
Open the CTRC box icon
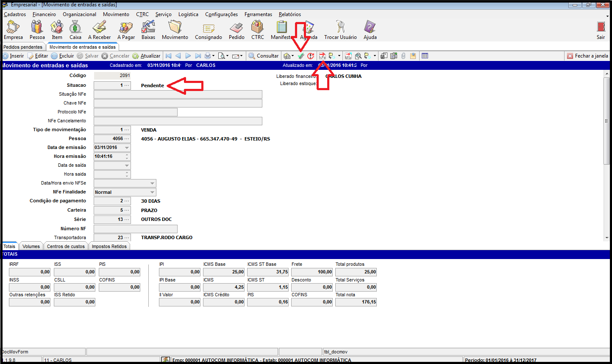click(x=257, y=30)
